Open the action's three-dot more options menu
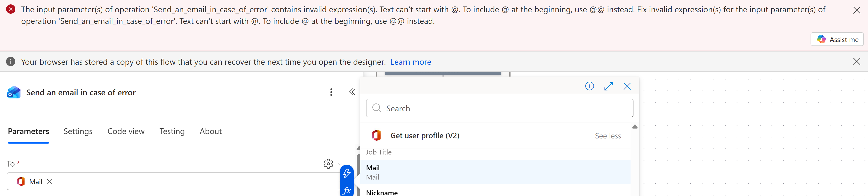Image resolution: width=868 pixels, height=196 pixels. (331, 92)
